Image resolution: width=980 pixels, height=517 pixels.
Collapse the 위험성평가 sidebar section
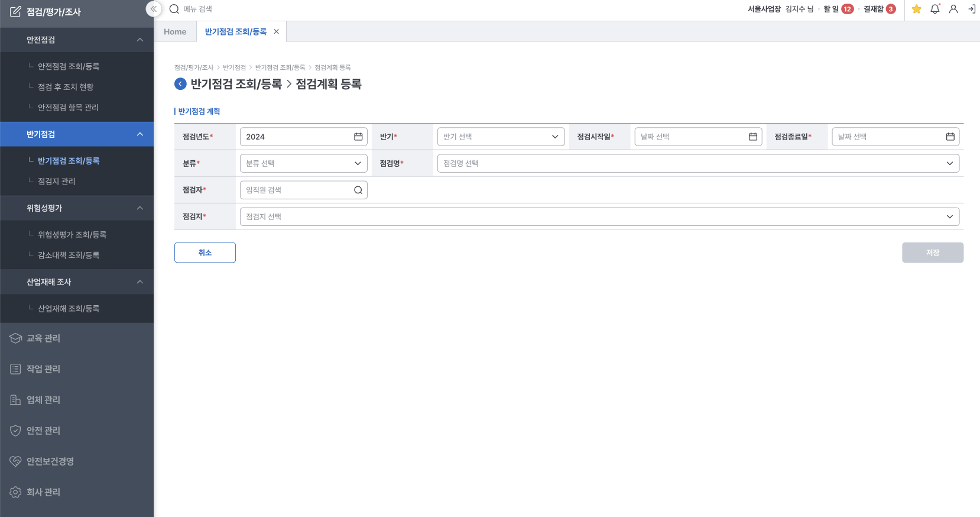140,208
